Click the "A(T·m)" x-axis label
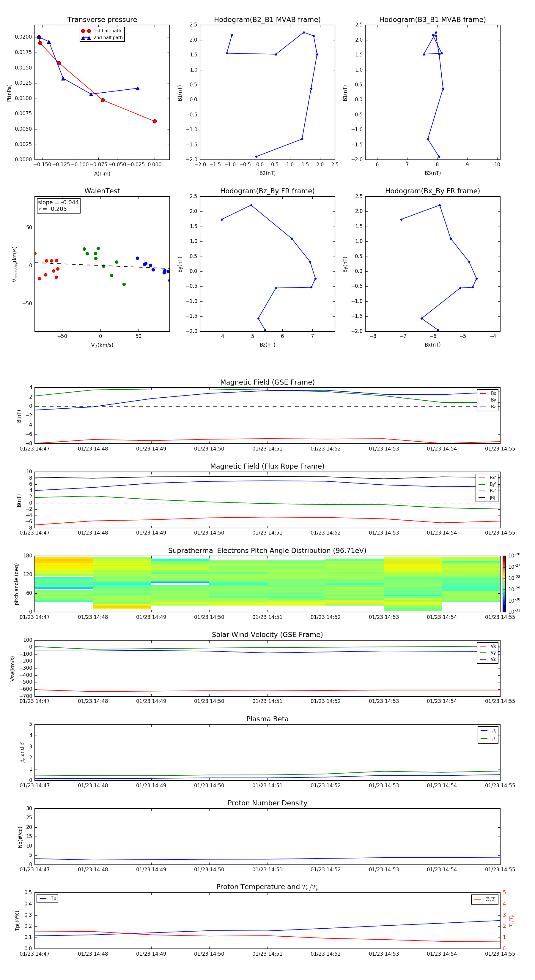This screenshot has width=535, height=980. (x=102, y=174)
